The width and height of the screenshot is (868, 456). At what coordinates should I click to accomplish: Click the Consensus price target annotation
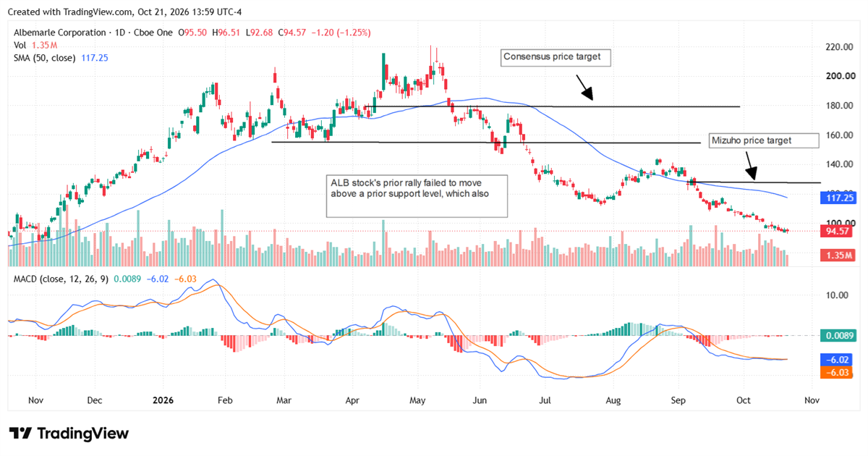tap(557, 57)
